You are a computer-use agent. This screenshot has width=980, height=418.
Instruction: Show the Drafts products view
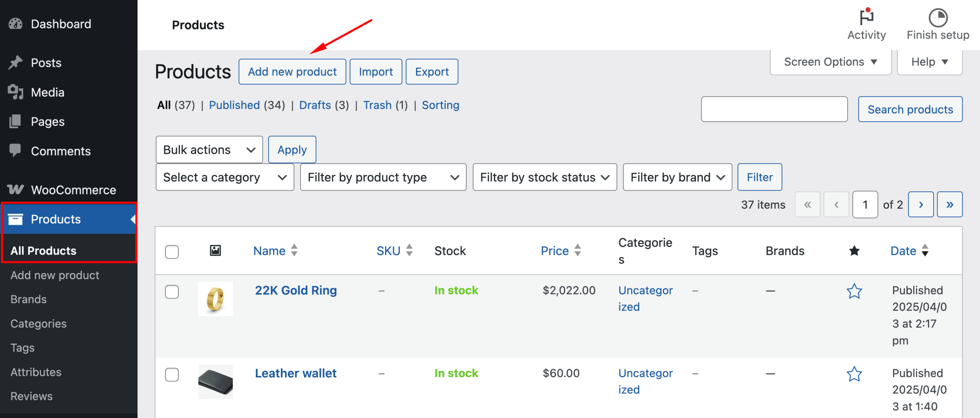[315, 105]
